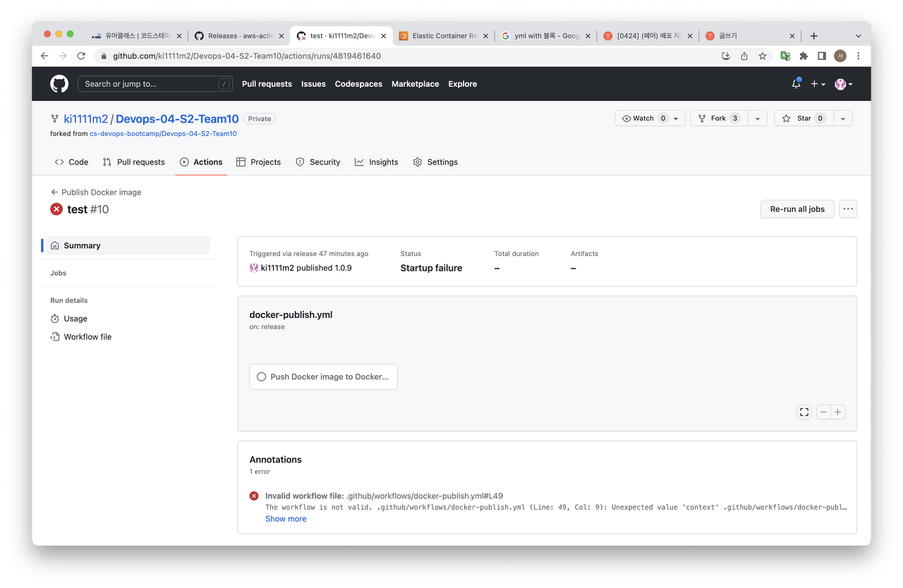Open the notifications bell

(x=796, y=83)
